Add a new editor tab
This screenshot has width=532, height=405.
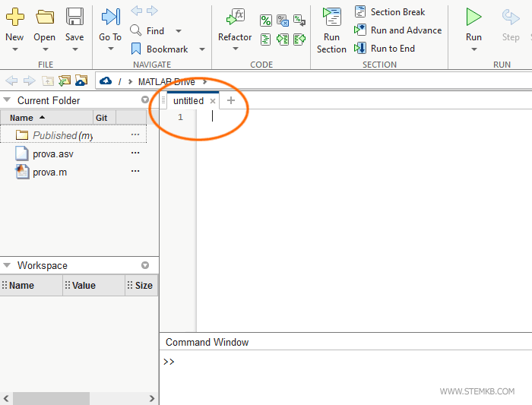point(231,100)
